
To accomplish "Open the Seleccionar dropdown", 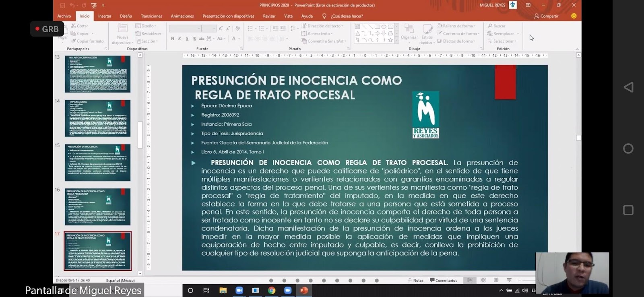I will (502, 41).
